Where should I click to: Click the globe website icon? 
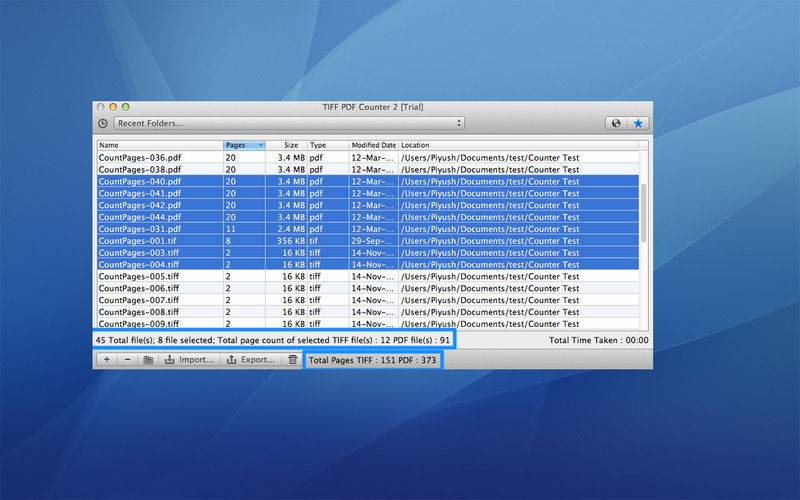616,123
